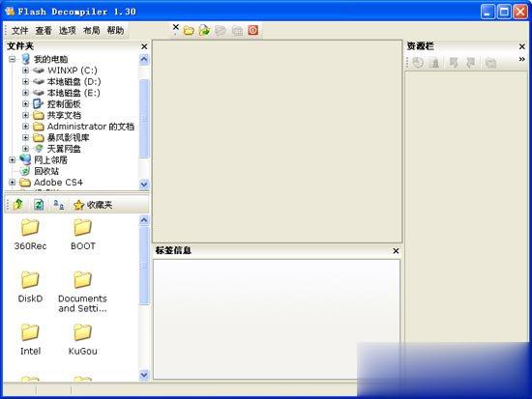Expand the 控制面板 node

point(25,104)
